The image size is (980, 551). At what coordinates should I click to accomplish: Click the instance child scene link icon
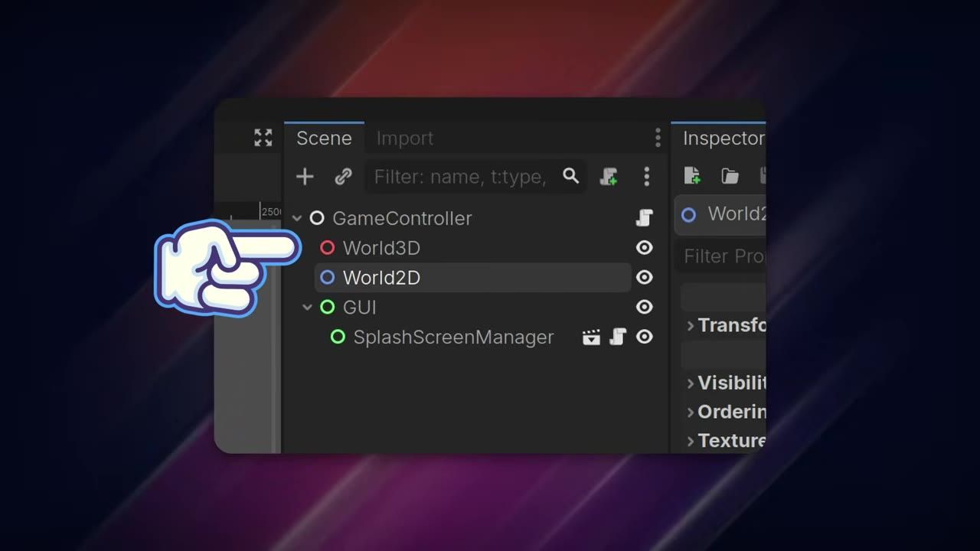343,177
